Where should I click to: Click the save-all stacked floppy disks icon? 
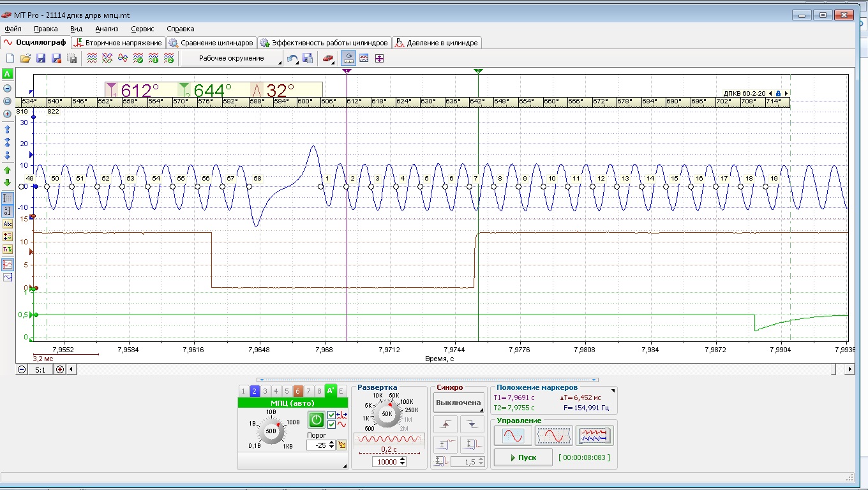coord(71,59)
